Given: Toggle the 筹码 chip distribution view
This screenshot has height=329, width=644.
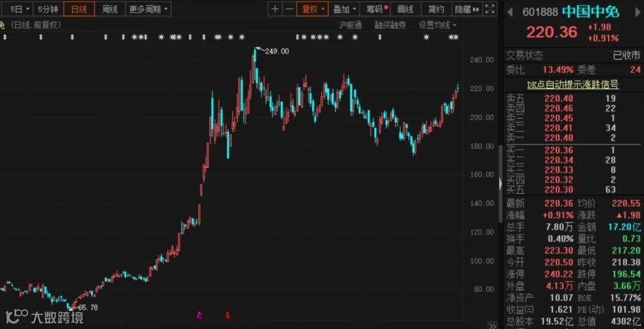Looking at the screenshot, I should coord(375,9).
